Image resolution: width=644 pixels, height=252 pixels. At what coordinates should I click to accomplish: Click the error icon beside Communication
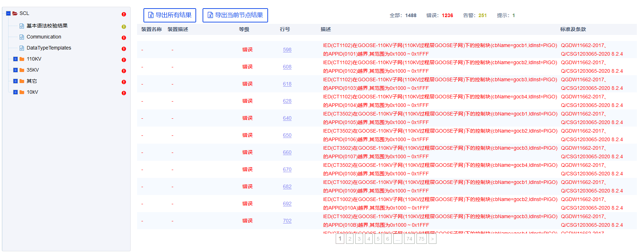124,38
